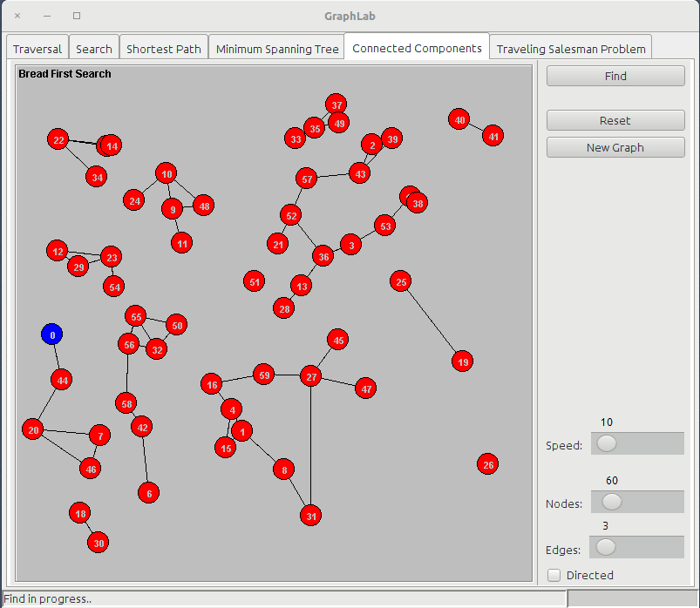Viewport: 700px width, 608px height.
Task: Go to Minimum Spanning Tree tab
Action: point(277,48)
